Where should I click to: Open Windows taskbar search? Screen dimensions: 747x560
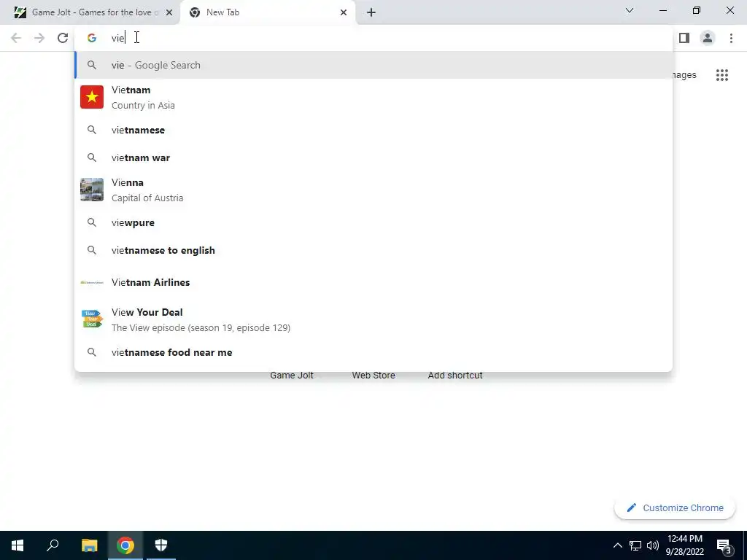pos(53,545)
